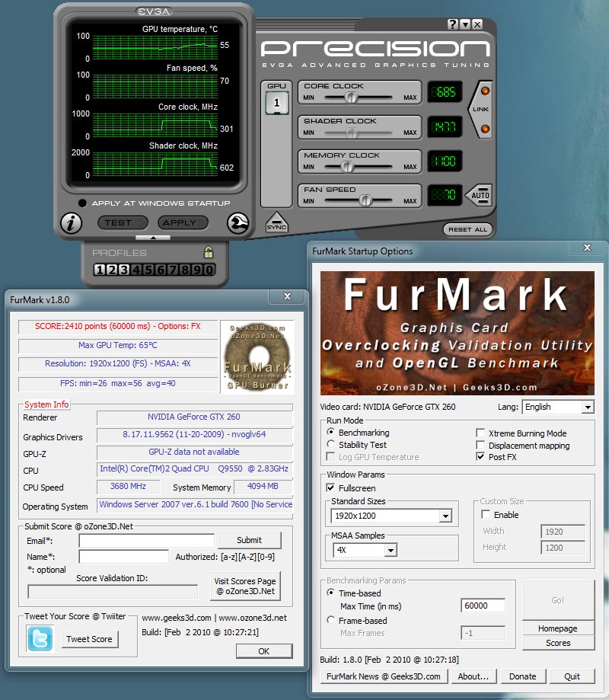The height and width of the screenshot is (700, 609).
Task: Open FurMark Homepage button
Action: 558,628
